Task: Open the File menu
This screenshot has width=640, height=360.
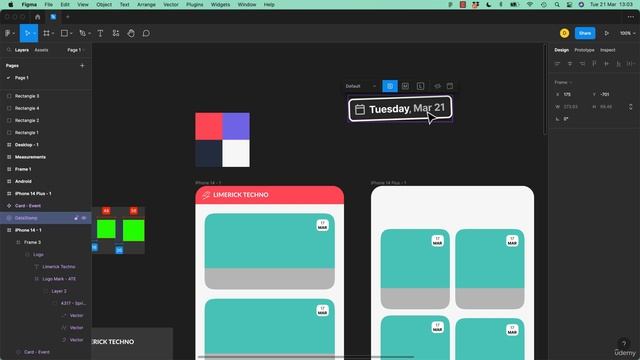Action: (49, 4)
